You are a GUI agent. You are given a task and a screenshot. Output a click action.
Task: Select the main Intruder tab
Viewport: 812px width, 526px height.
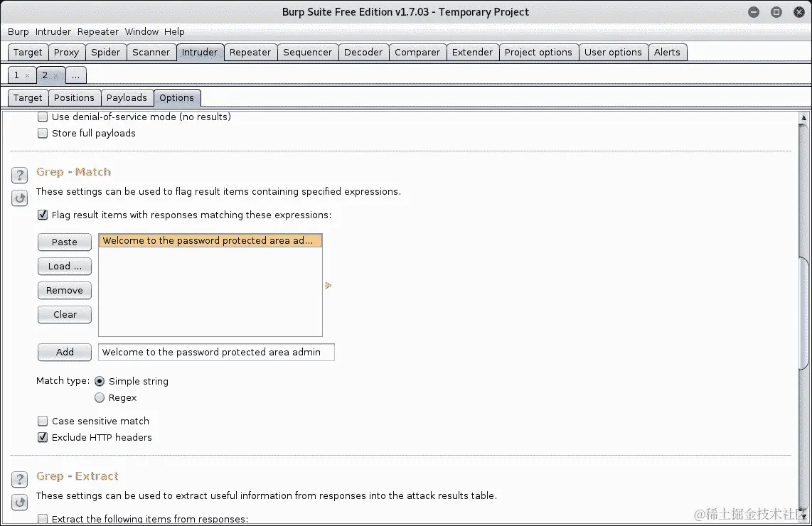pos(200,53)
